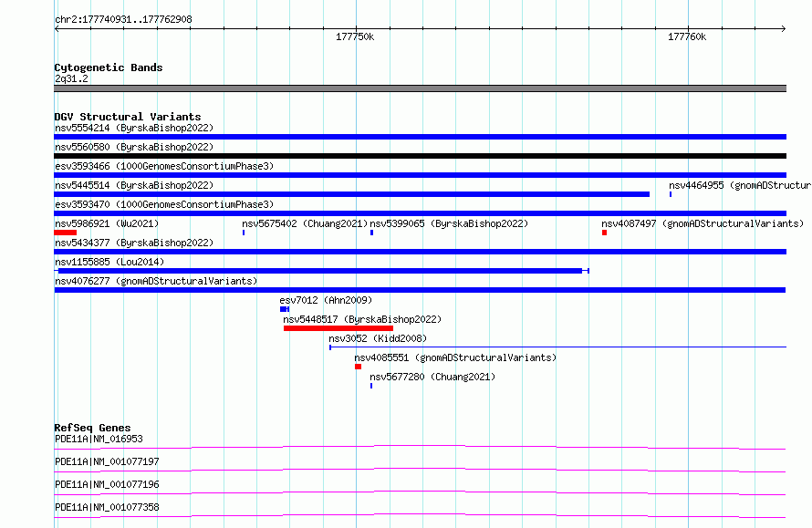812x528 pixels.
Task: Click the red nsv4085551 marker
Action: (358, 367)
